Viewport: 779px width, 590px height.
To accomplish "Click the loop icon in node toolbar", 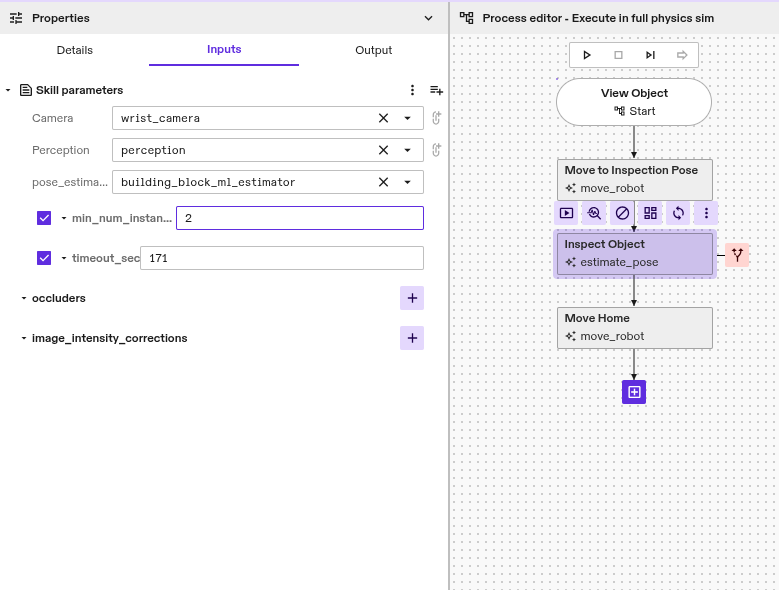I will pyautogui.click(x=678, y=213).
